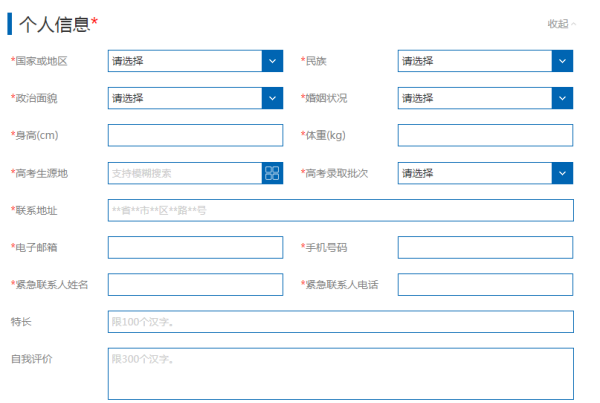The width and height of the screenshot is (600, 403).
Task: Select the 电子邮箱 input box
Action: (x=195, y=247)
